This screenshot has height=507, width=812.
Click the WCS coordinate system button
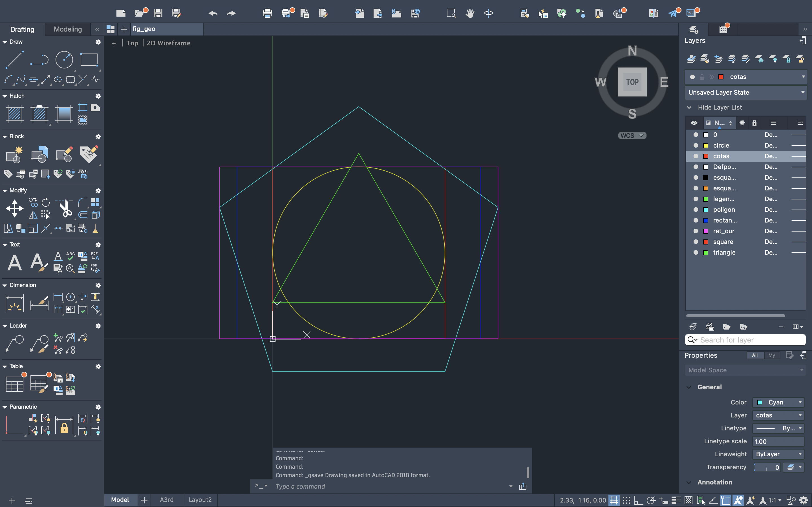click(632, 135)
